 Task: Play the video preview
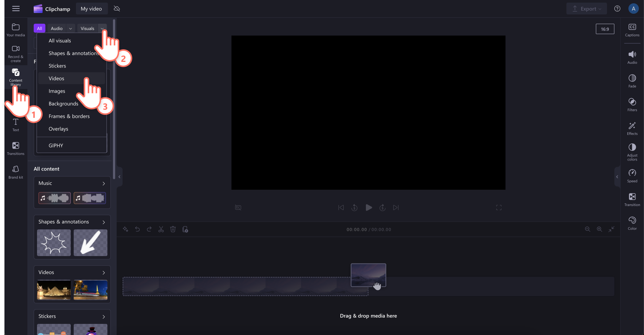tap(368, 208)
